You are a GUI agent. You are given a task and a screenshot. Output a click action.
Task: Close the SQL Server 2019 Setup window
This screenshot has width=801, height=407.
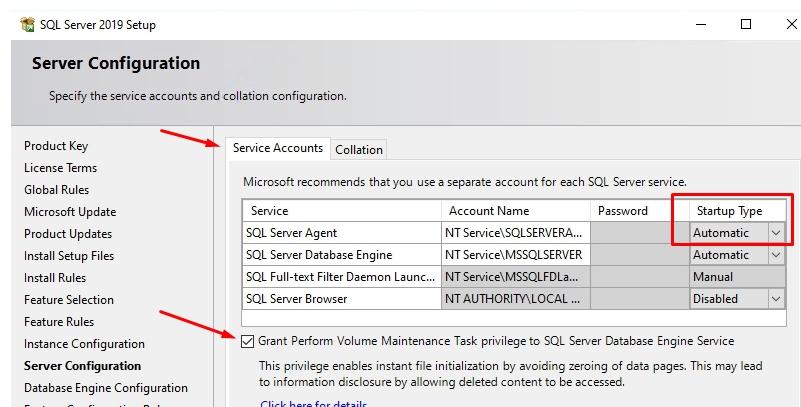tap(791, 24)
